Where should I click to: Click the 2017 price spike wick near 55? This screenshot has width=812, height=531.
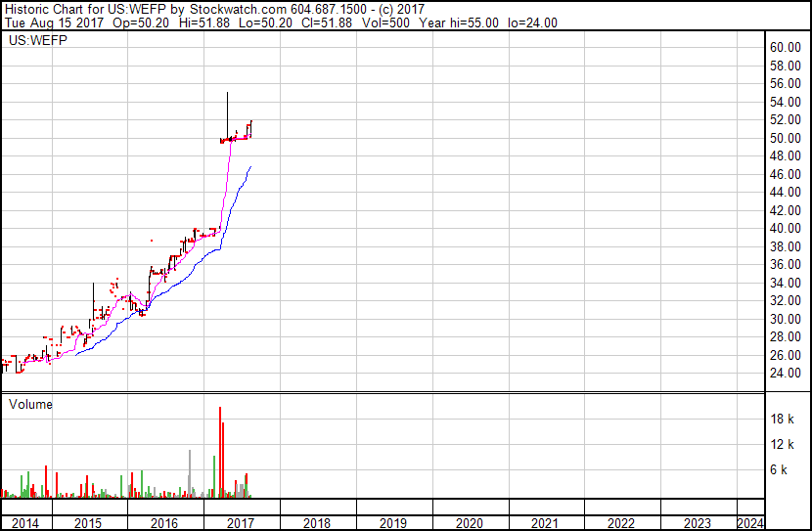pyautogui.click(x=227, y=114)
